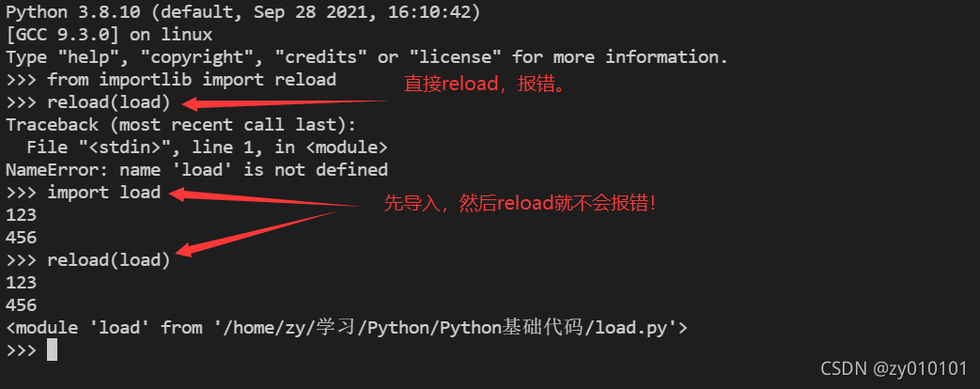Click the reload(load) command after import load
Screen dimensions: 980x389
tap(108, 260)
